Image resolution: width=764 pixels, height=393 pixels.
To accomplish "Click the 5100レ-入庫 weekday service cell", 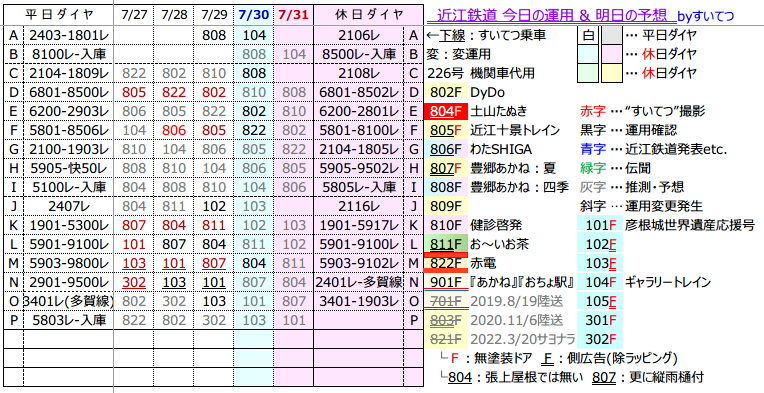I will point(68,187).
